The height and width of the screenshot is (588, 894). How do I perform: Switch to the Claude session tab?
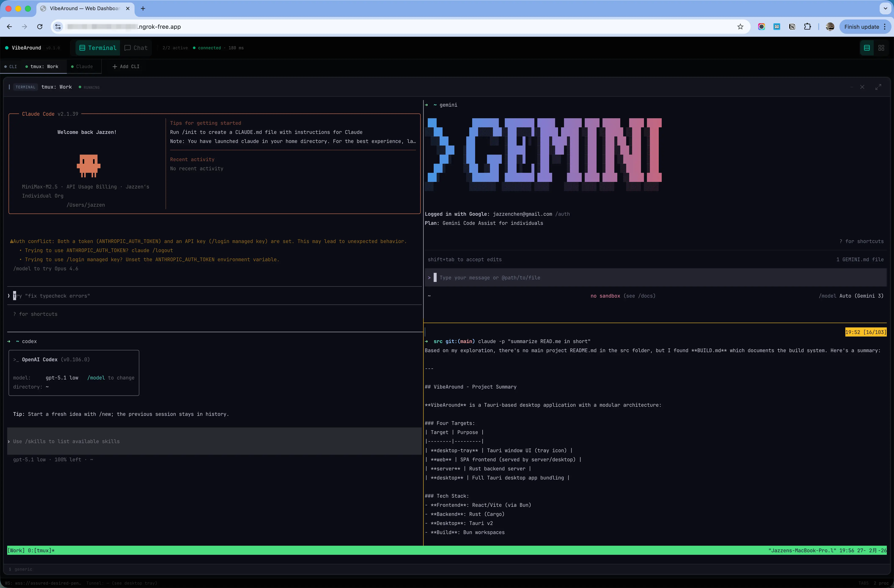click(x=83, y=66)
